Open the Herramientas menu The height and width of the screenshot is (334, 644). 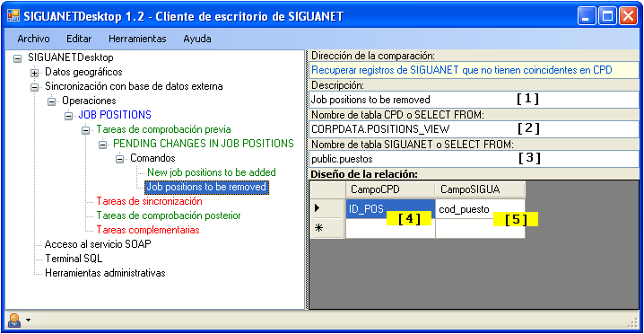[x=137, y=40]
